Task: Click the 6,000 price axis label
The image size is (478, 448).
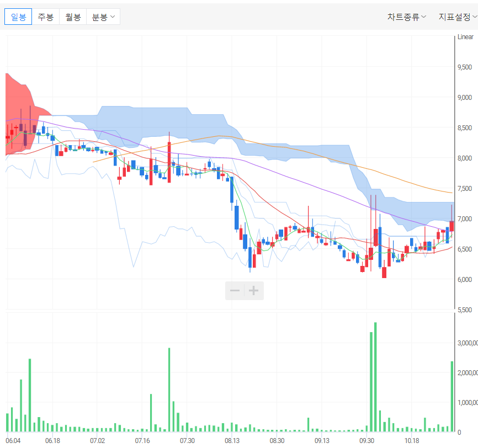Action: (x=465, y=280)
